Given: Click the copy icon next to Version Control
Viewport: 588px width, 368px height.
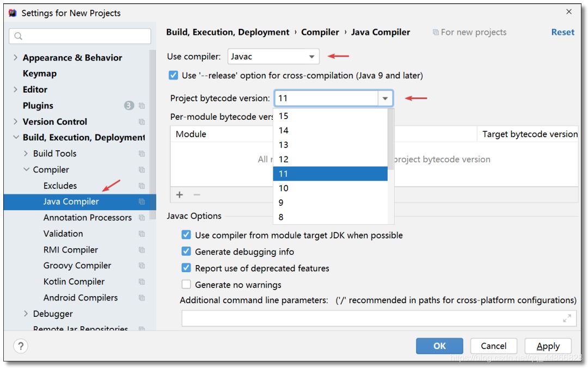Looking at the screenshot, I should (x=142, y=122).
